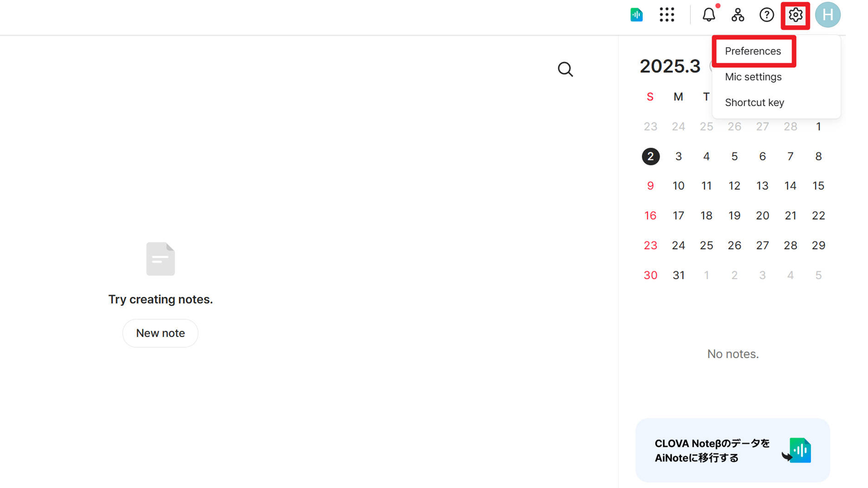Open the profile avatar H
The image size is (868, 488).
click(x=828, y=15)
